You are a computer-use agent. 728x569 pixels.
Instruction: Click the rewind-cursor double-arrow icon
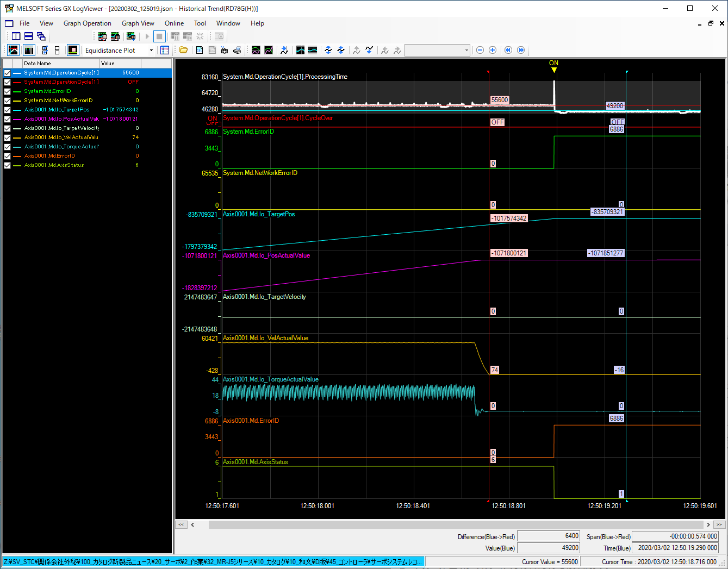[x=508, y=50]
